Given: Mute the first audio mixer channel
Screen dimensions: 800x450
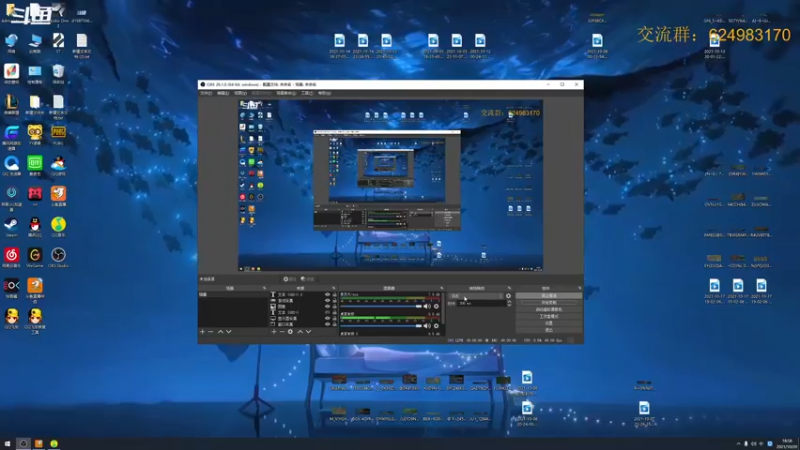Looking at the screenshot, I should click(427, 306).
